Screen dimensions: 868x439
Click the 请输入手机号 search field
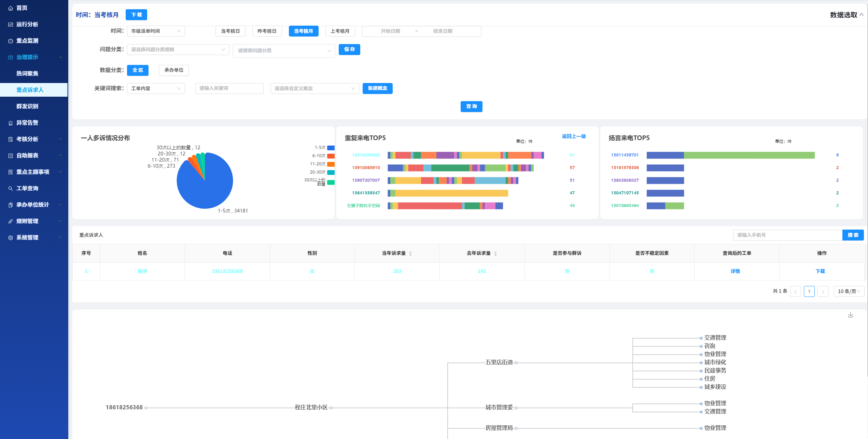click(787, 235)
